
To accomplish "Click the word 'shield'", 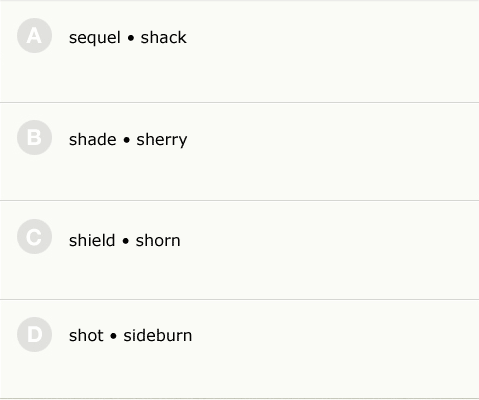I will [92, 240].
